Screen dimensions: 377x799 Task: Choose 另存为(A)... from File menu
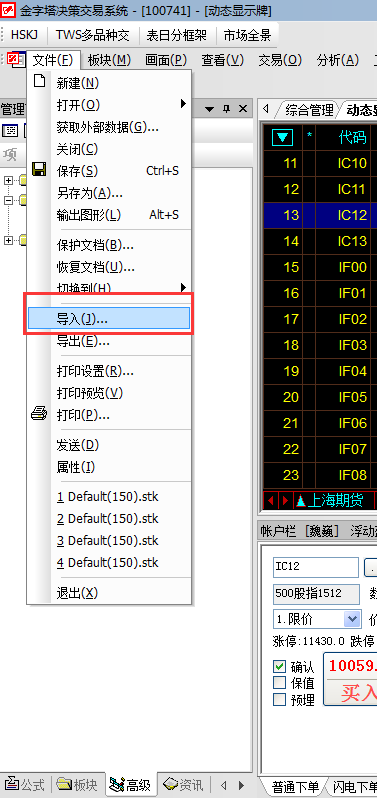tap(109, 193)
